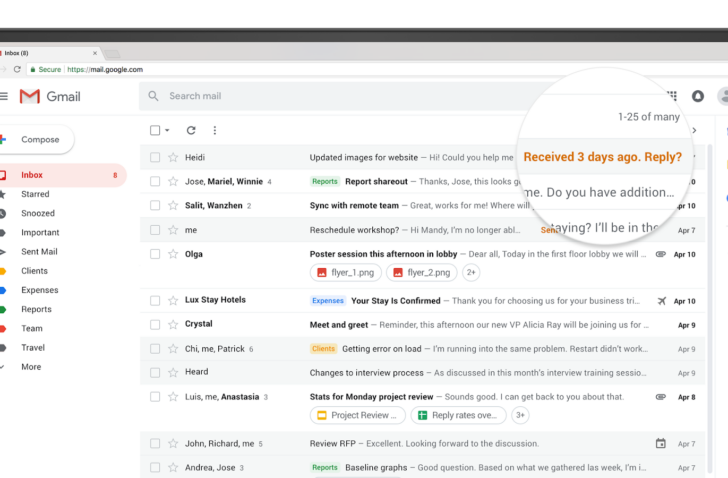
Task: Open the More options three-dot menu
Action: pos(214,130)
